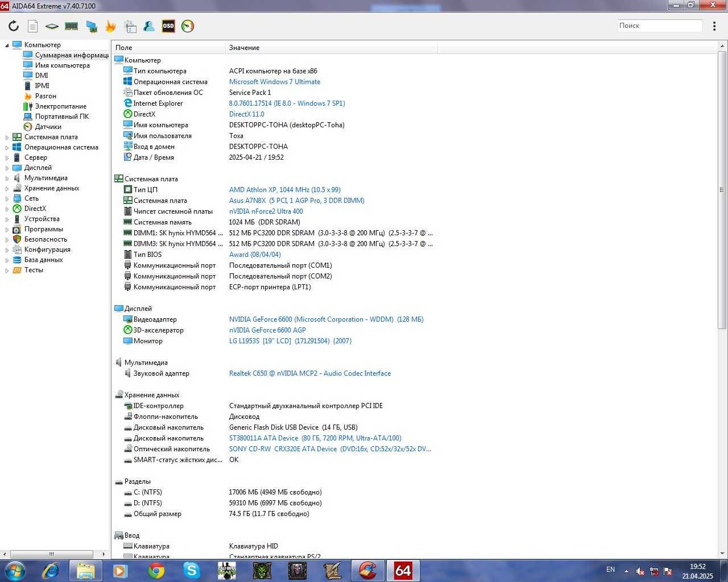Collapse the Компьютер tree node
Screen dimensions: 728x582
[x=7, y=45]
